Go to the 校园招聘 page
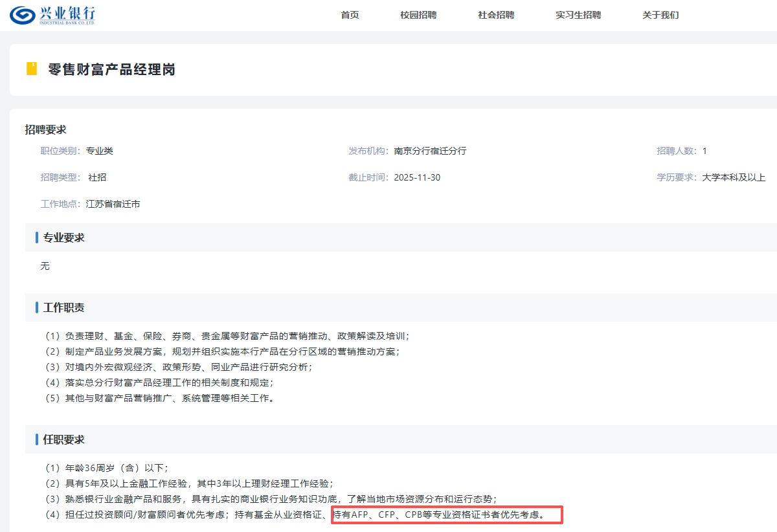This screenshot has height=532, width=777. (x=418, y=15)
